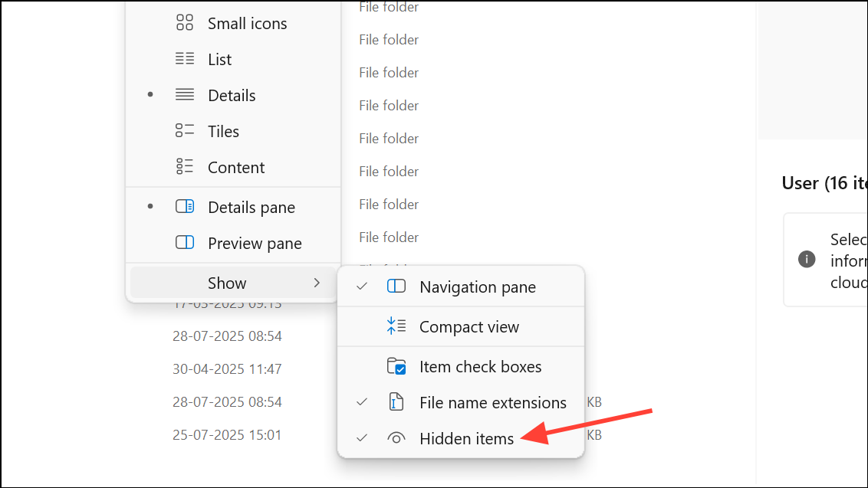Click the Item check boxes icon

click(396, 366)
